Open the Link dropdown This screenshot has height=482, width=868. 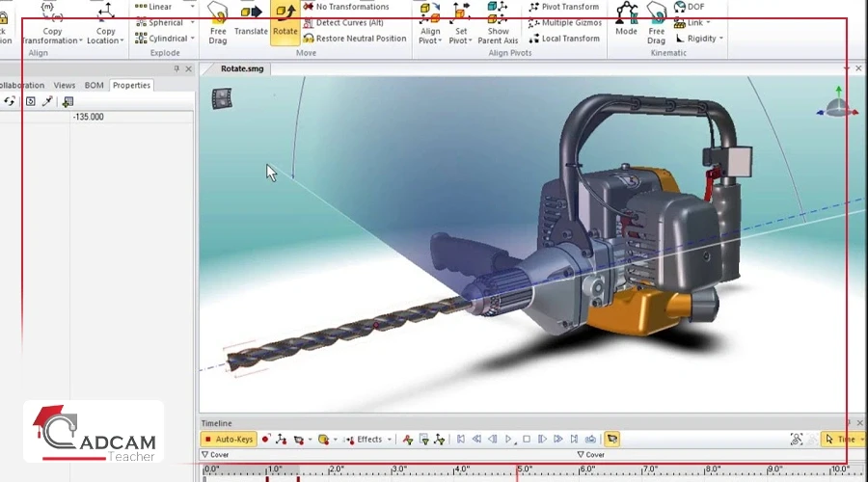(692, 23)
